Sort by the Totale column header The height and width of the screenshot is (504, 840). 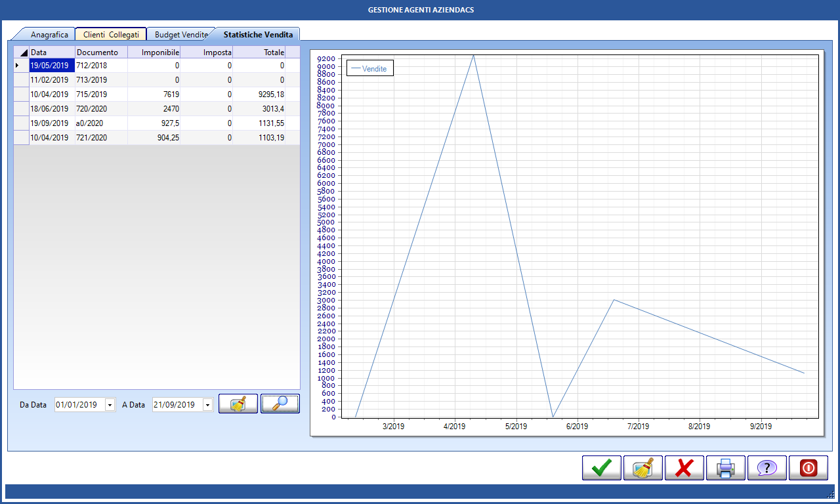pyautogui.click(x=259, y=52)
